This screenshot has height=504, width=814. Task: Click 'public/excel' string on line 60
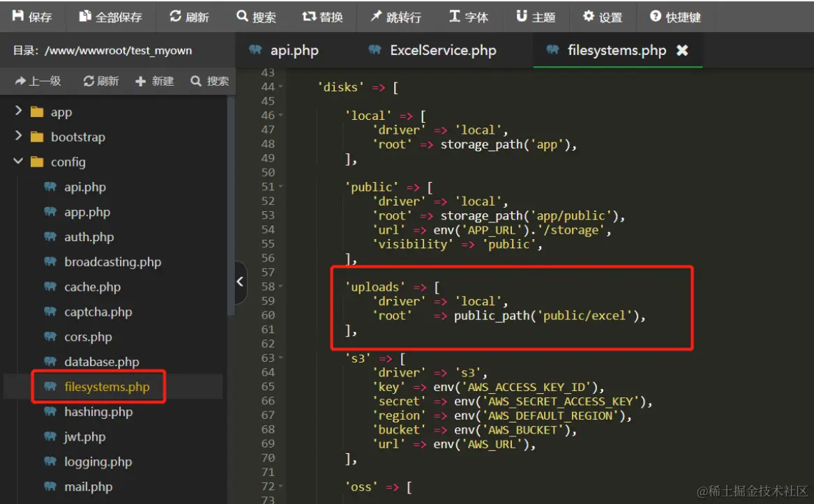tap(584, 316)
